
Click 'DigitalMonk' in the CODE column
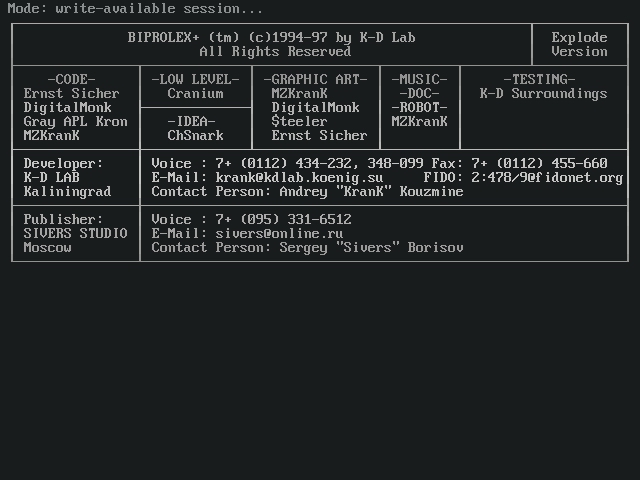click(x=67, y=107)
